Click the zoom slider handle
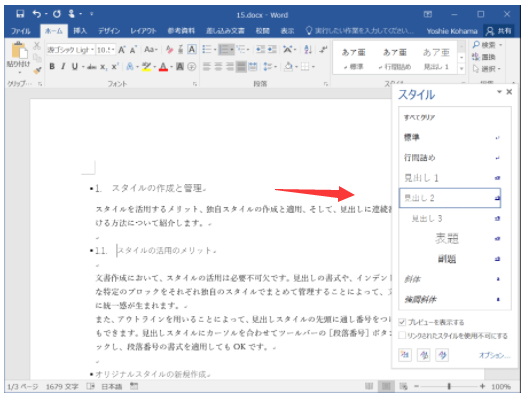The width and height of the screenshot is (526, 398). [449, 386]
